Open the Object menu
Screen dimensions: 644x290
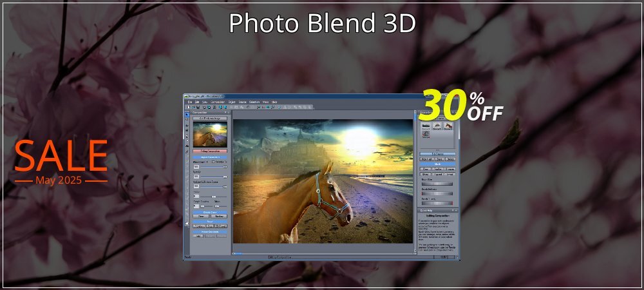point(232,102)
